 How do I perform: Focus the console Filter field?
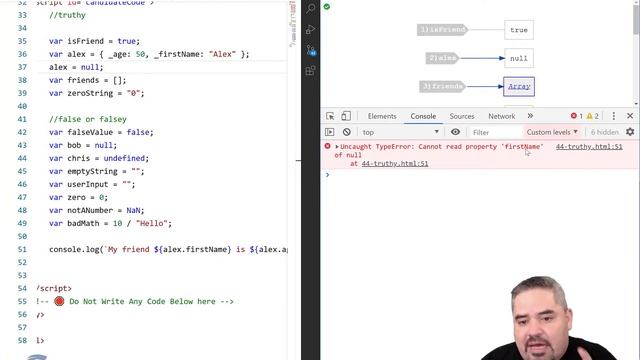coord(495,132)
